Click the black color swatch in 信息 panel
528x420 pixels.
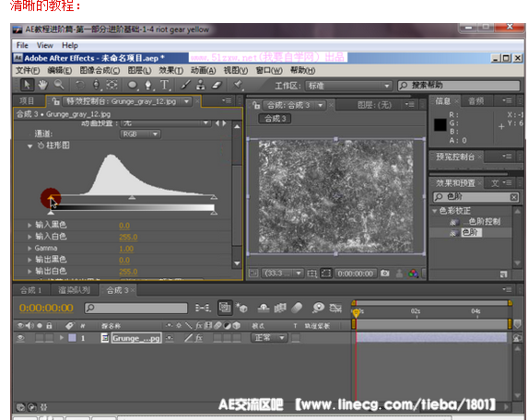pyautogui.click(x=440, y=124)
